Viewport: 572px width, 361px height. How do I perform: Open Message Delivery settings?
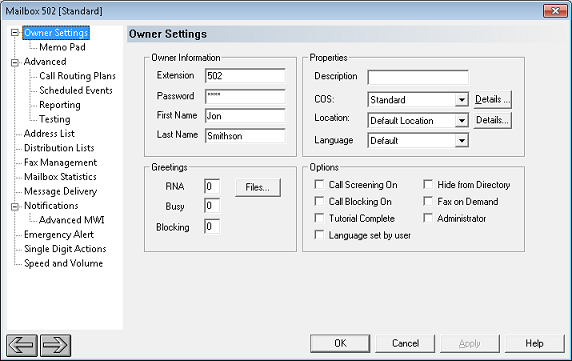pos(61,191)
